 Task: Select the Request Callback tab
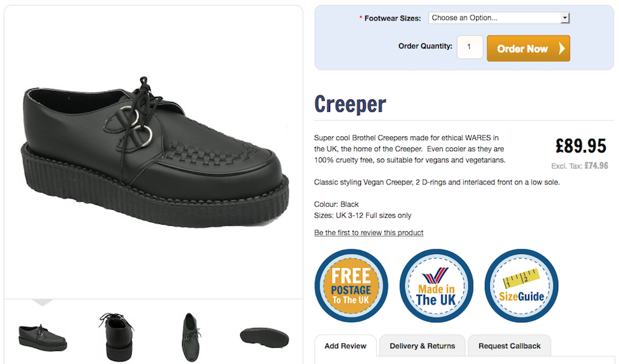click(509, 346)
